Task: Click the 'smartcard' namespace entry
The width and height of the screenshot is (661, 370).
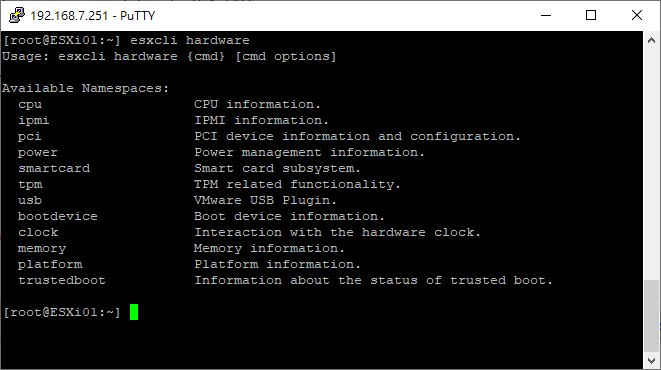Action: click(x=54, y=169)
